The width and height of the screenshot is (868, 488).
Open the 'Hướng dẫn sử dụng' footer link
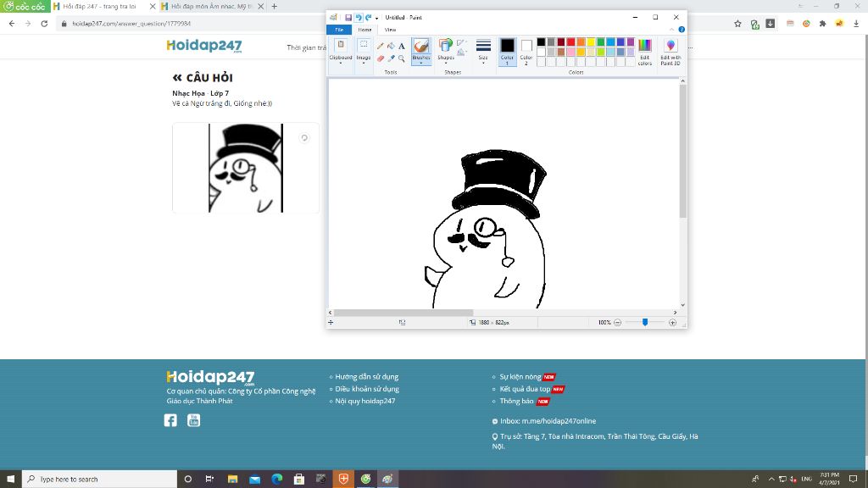point(366,377)
